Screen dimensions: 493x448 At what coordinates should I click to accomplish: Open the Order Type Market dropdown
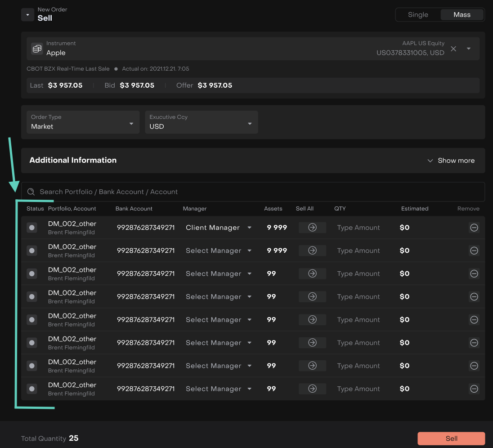tap(83, 122)
